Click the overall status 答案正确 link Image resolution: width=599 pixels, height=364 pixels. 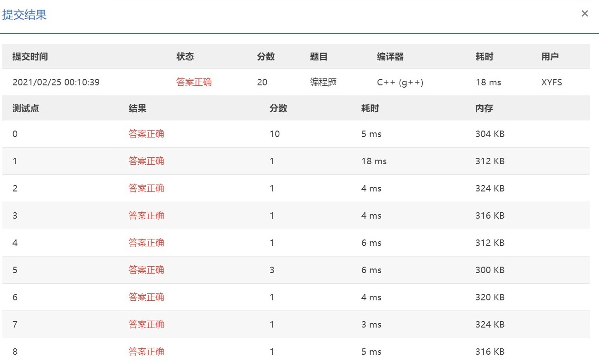(193, 82)
